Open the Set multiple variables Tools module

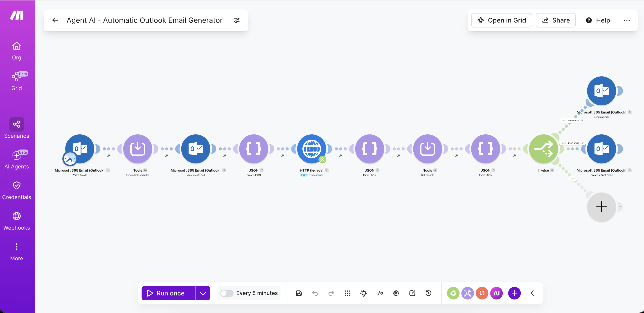[137, 149]
